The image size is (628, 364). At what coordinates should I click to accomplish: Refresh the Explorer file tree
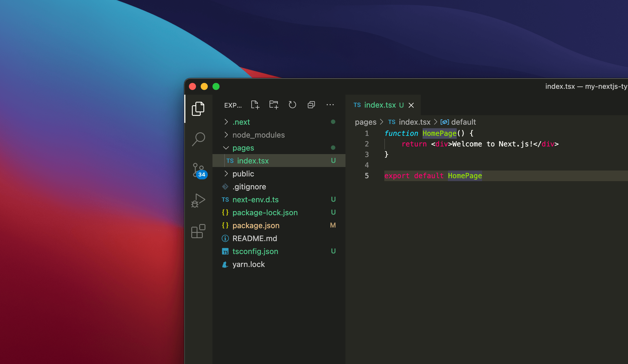(292, 105)
